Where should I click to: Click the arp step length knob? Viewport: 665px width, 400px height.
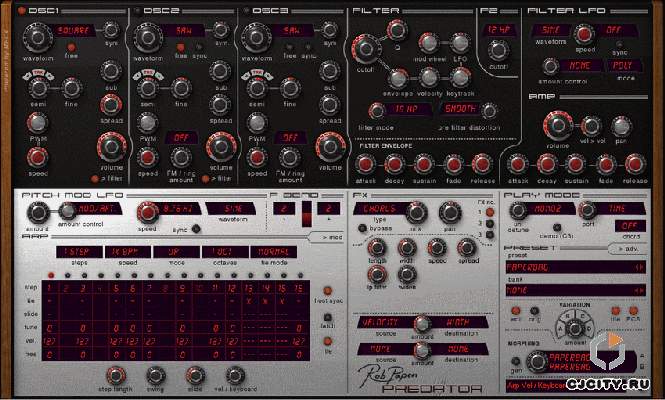(115, 376)
